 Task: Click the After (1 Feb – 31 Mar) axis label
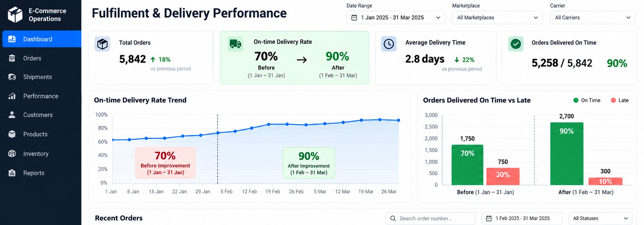586,192
